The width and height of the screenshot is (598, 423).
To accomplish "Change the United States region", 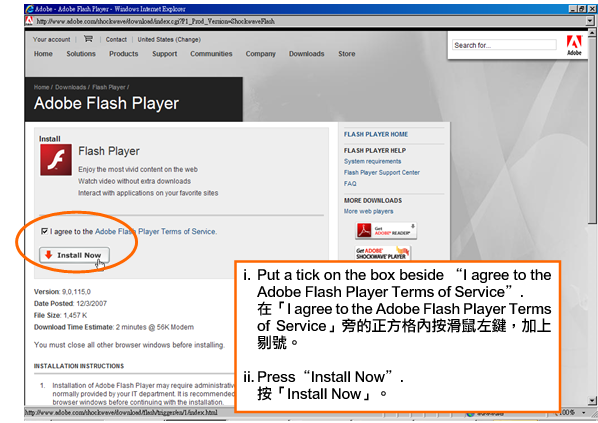I will (x=169, y=39).
